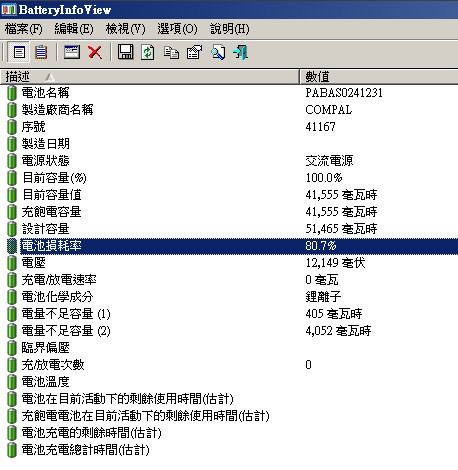The width and height of the screenshot is (458, 470).
Task: Click the value COMPAL
Action: coord(328,110)
